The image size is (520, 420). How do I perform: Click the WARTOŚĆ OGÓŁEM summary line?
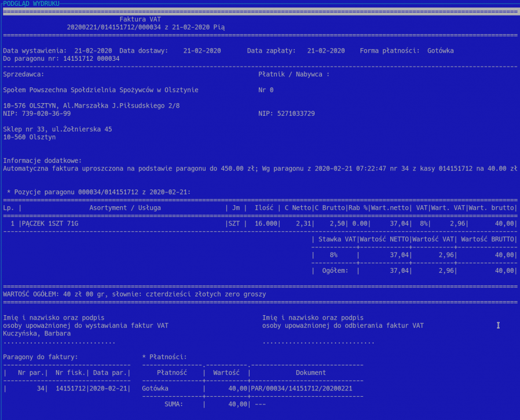coord(134,294)
